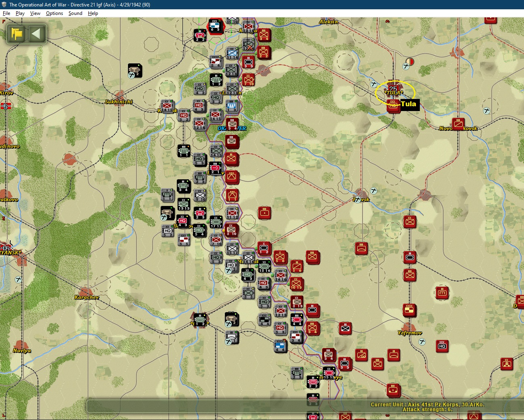The image size is (524, 420).
Task: Select the black 18-16 panzer division
Action: coord(264,266)
